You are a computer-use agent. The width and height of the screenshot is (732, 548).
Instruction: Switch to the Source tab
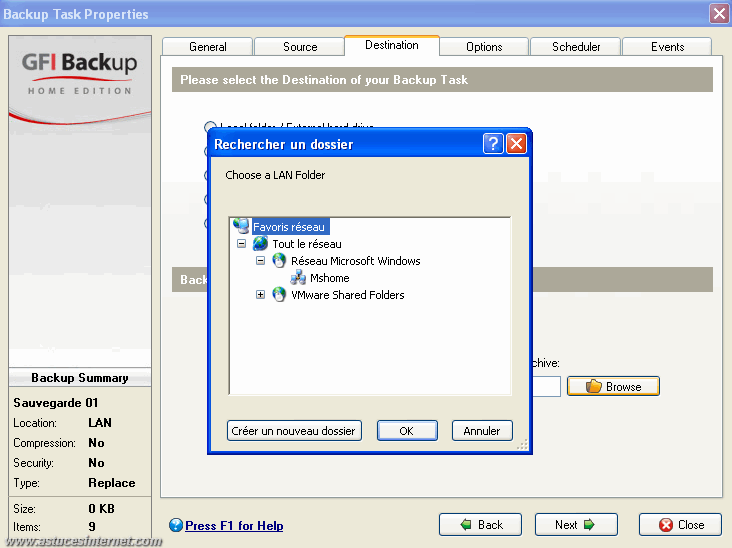(x=300, y=47)
